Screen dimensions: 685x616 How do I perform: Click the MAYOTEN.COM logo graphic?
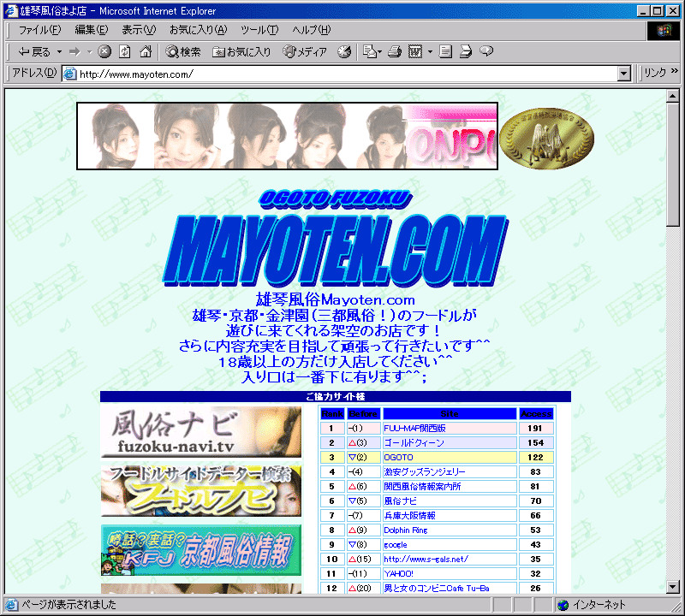coord(335,249)
